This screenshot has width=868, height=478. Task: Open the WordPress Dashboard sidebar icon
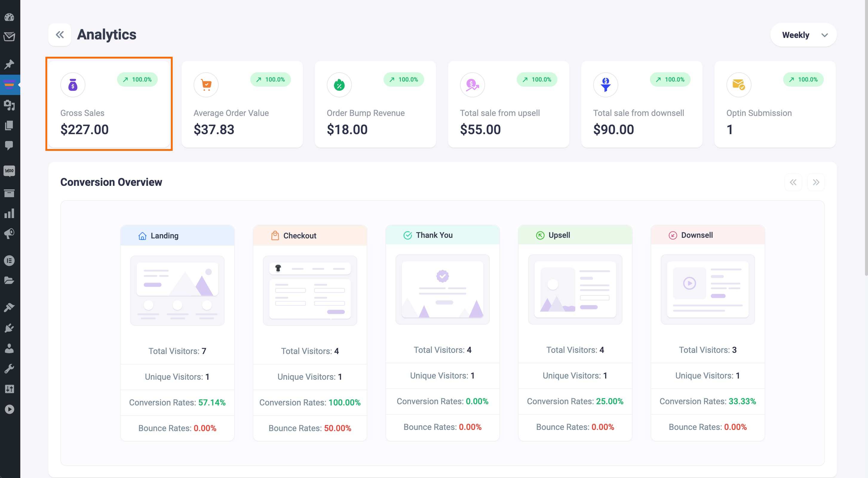[10, 17]
